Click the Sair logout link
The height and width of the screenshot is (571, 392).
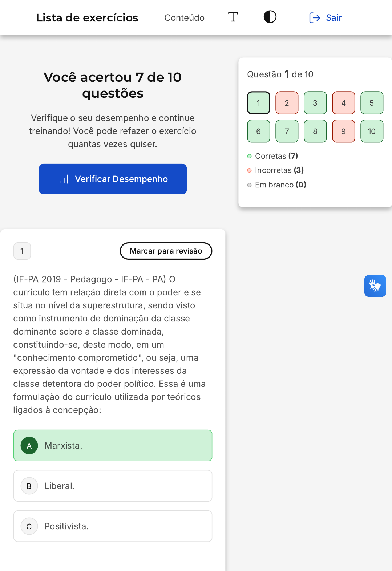(x=334, y=18)
